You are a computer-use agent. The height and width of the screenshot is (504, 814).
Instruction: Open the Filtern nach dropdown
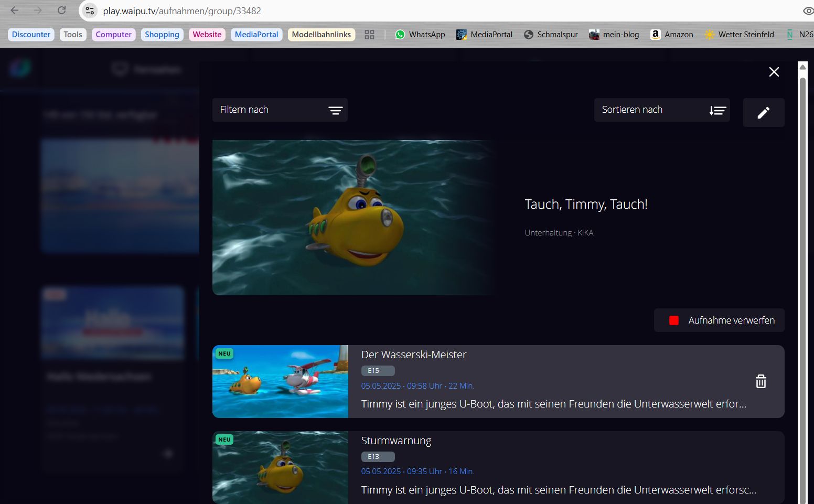(280, 110)
